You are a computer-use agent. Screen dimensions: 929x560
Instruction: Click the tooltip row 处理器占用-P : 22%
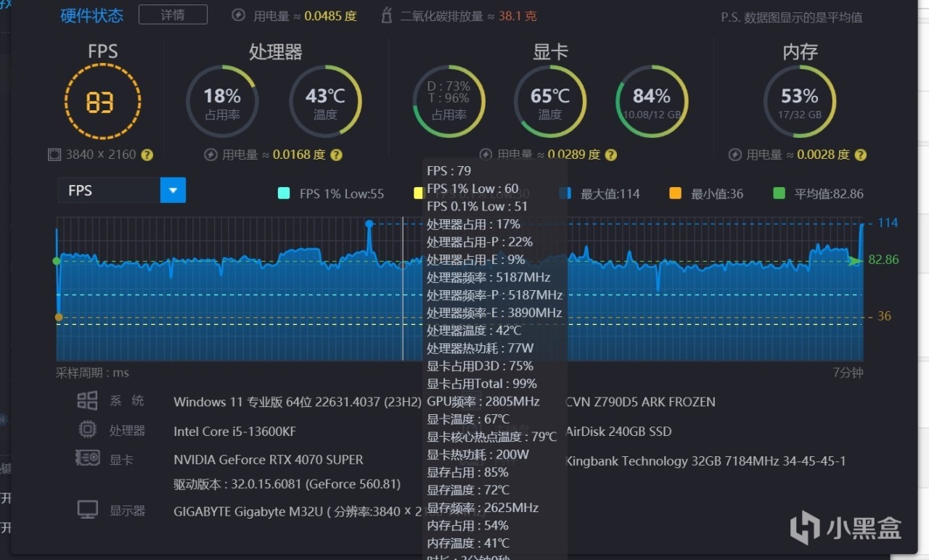(480, 242)
